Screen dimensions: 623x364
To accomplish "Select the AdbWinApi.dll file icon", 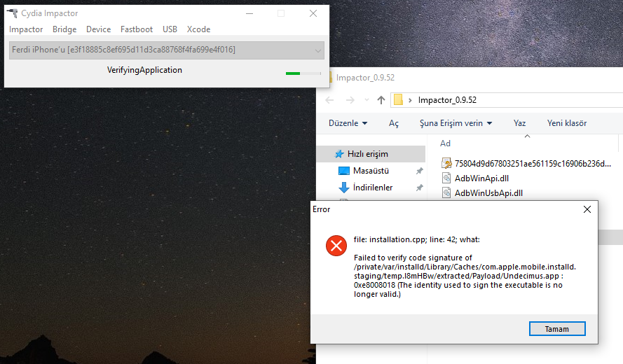I will [x=448, y=178].
